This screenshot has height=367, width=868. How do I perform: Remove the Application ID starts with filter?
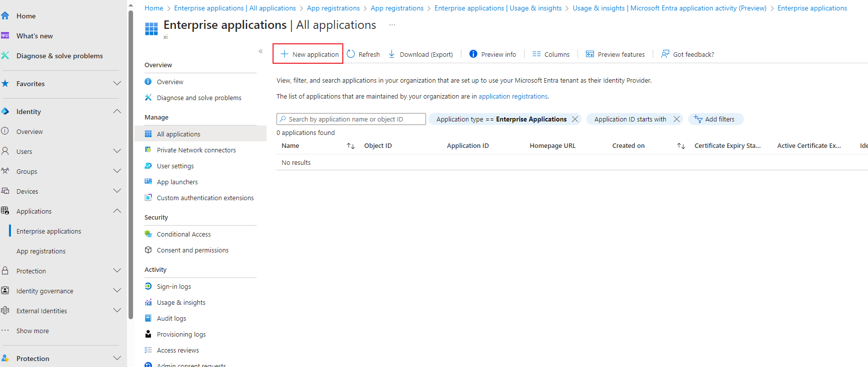pyautogui.click(x=677, y=119)
